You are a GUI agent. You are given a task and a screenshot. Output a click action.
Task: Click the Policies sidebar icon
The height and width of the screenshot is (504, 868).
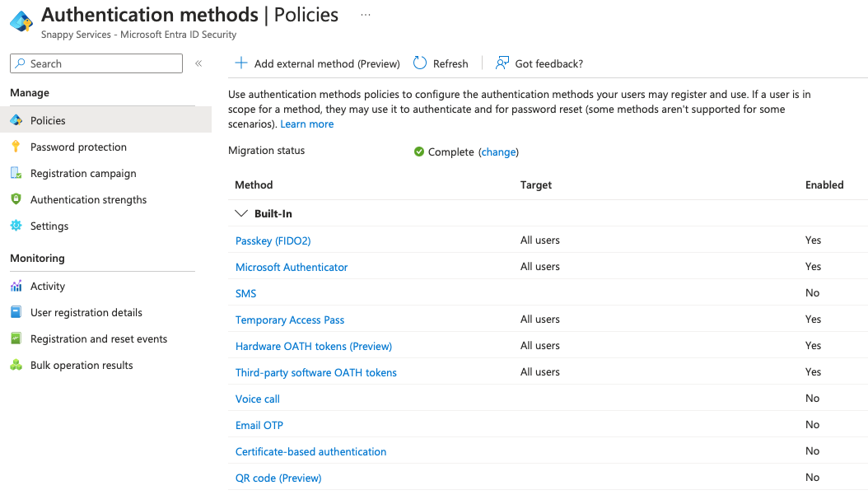[16, 120]
